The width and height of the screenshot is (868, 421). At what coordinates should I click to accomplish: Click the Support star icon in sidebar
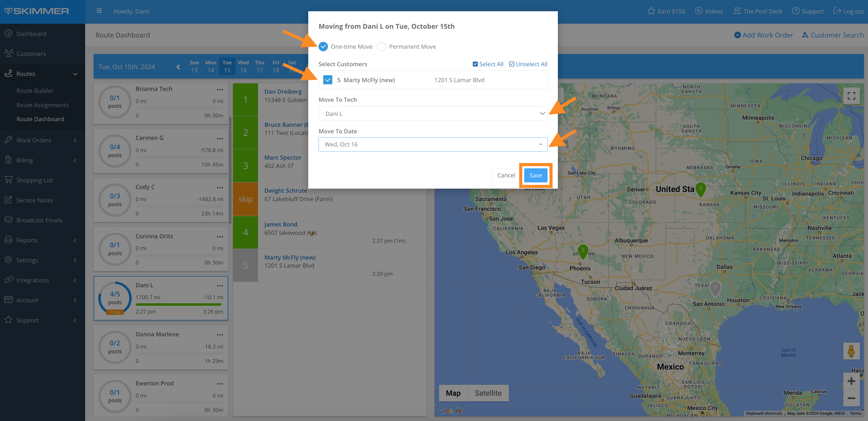point(8,319)
